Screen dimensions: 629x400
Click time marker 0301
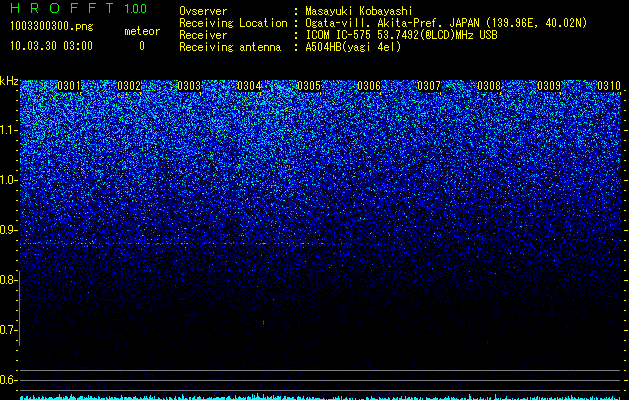pyautogui.click(x=69, y=86)
